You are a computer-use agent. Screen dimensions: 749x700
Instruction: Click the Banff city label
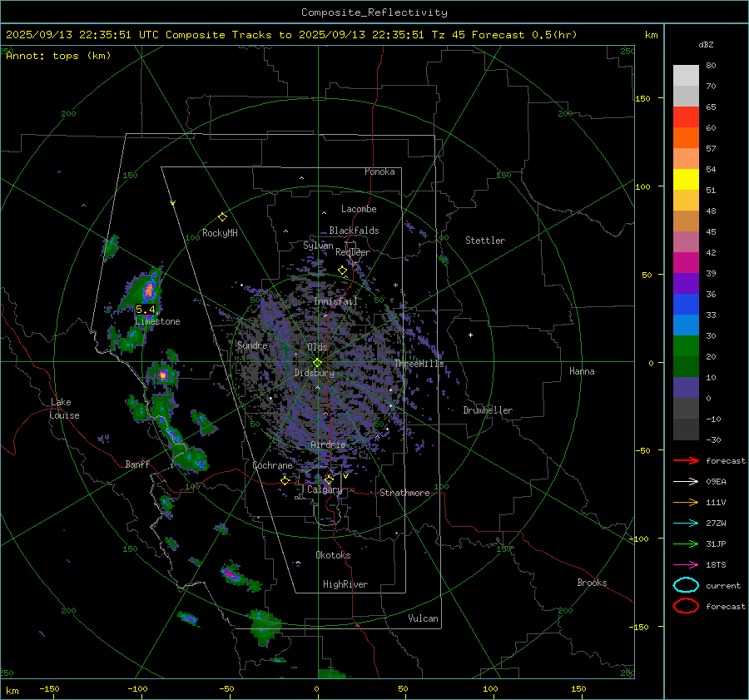[137, 464]
